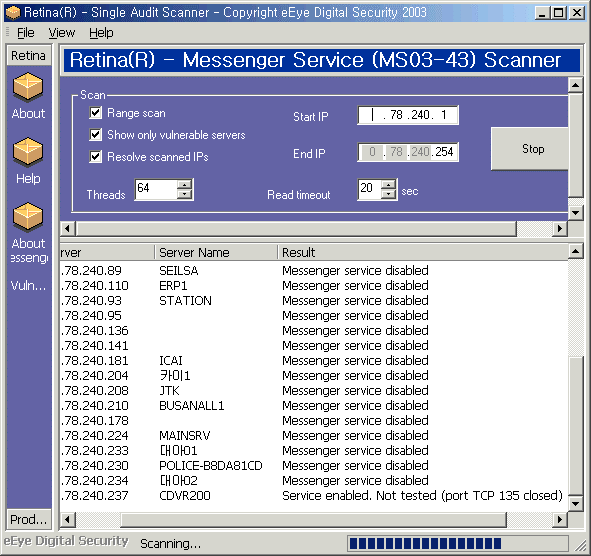Decrease Read timeout with down arrow
Image resolution: width=591 pixels, height=556 pixels.
[x=388, y=194]
